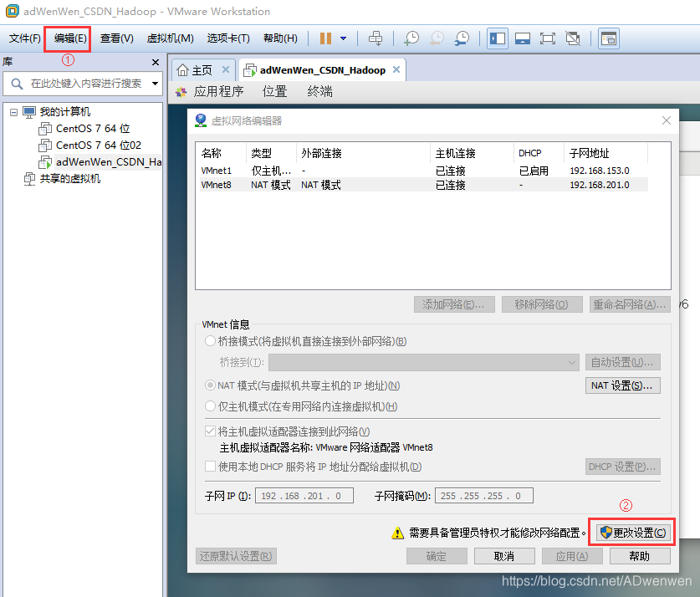The width and height of the screenshot is (700, 597).
Task: Click the DHCP 设置(P)... button
Action: 623,467
